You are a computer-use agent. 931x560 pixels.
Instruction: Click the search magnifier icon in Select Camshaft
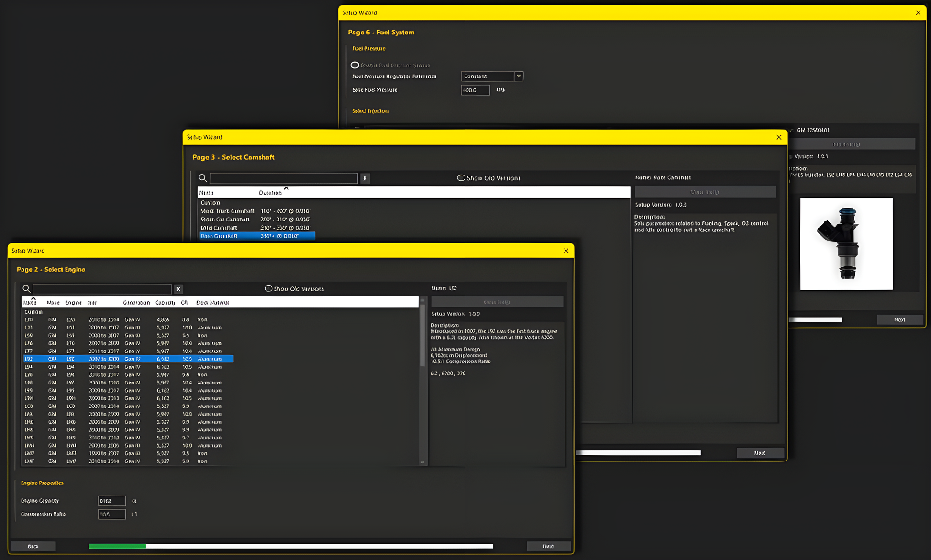203,178
